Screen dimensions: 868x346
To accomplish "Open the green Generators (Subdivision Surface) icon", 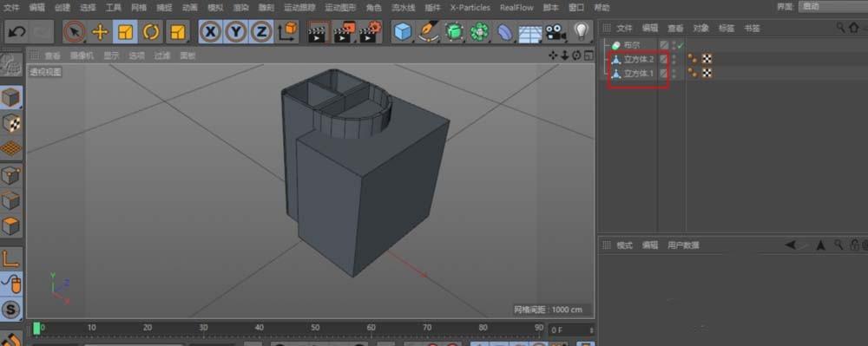I will [x=454, y=31].
